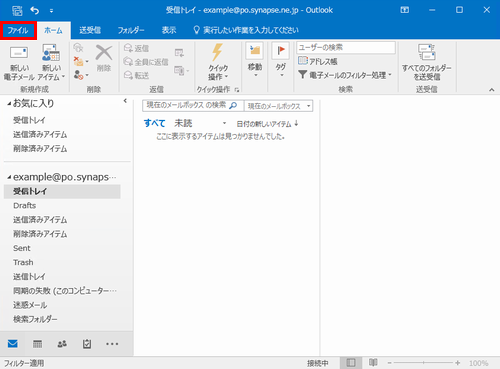Switch to the ホーム ribbon tab

click(53, 31)
